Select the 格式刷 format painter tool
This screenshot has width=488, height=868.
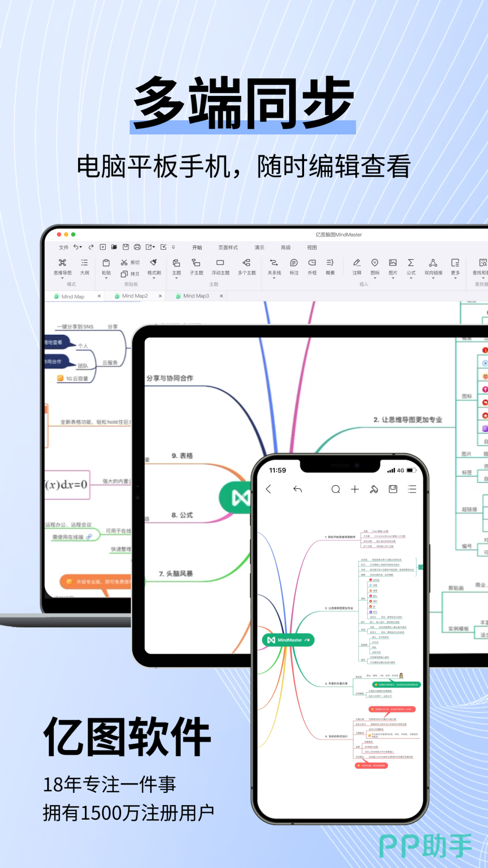pyautogui.click(x=154, y=264)
